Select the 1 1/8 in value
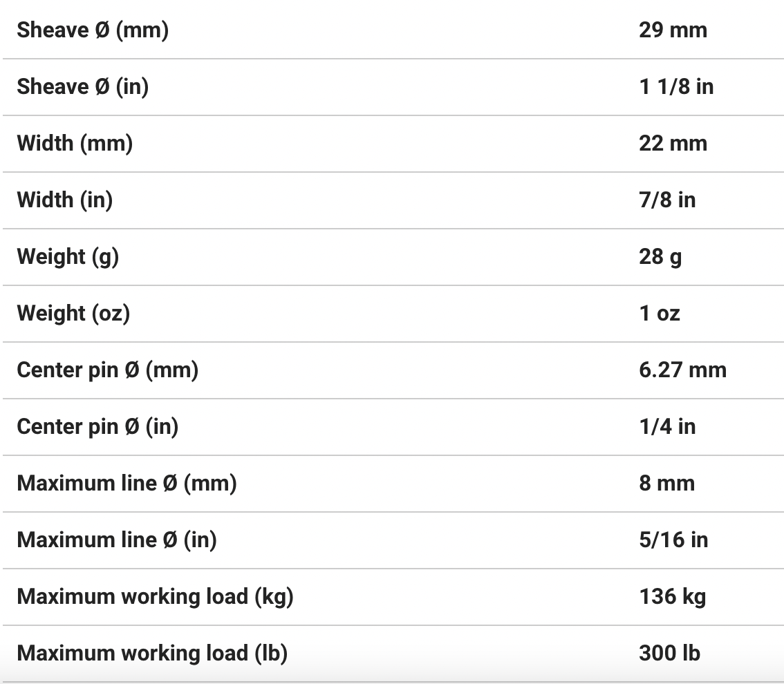Image resolution: width=784 pixels, height=684 pixels. pos(676,87)
